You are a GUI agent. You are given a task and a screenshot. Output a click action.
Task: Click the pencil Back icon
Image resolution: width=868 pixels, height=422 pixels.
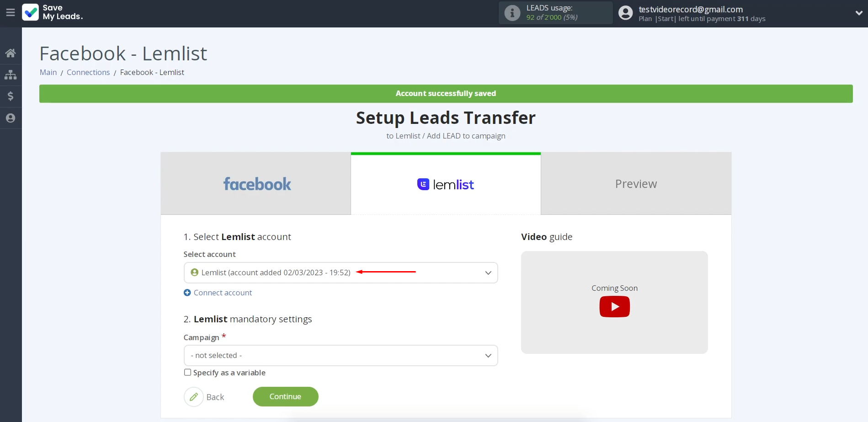[194, 397]
